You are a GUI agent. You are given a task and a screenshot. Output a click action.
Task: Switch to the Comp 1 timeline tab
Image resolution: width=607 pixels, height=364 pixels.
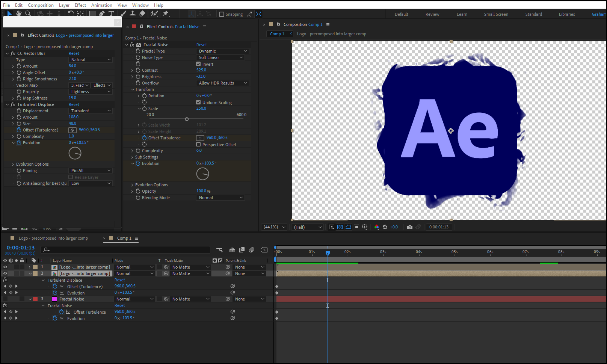click(x=124, y=238)
